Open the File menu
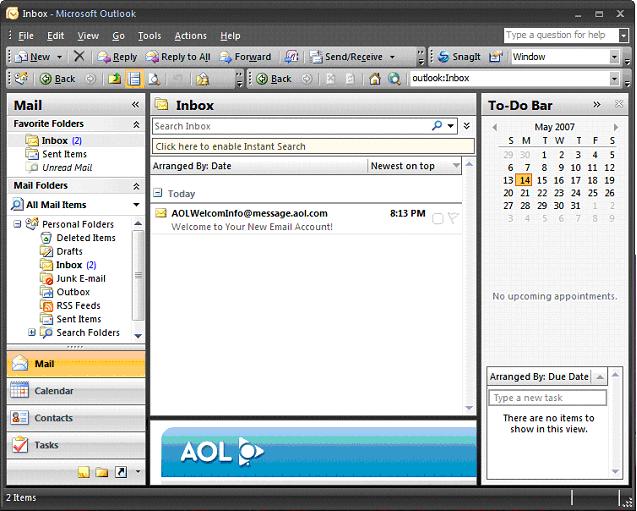This screenshot has width=637, height=511. click(26, 36)
